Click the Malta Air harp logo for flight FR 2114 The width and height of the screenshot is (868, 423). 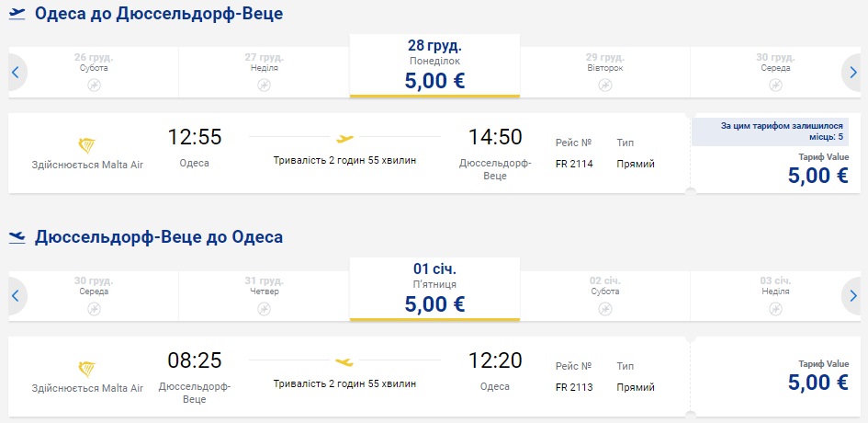[87, 145]
